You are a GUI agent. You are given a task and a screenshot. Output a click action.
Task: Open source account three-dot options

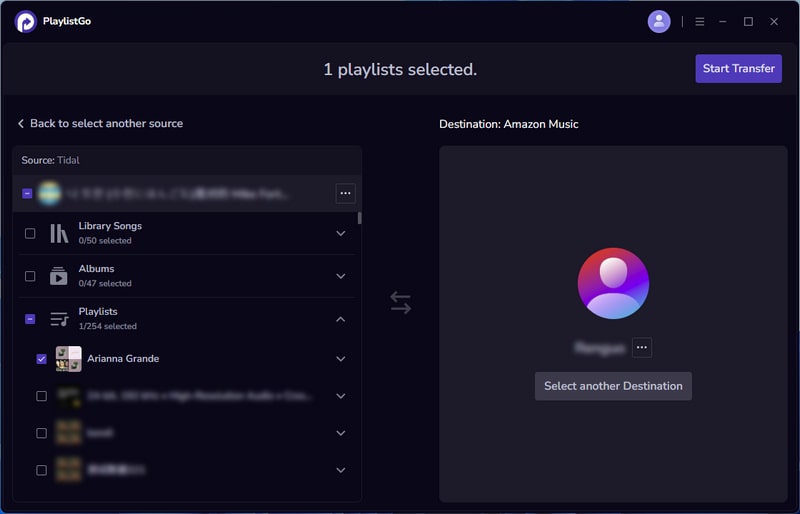pyautogui.click(x=345, y=193)
